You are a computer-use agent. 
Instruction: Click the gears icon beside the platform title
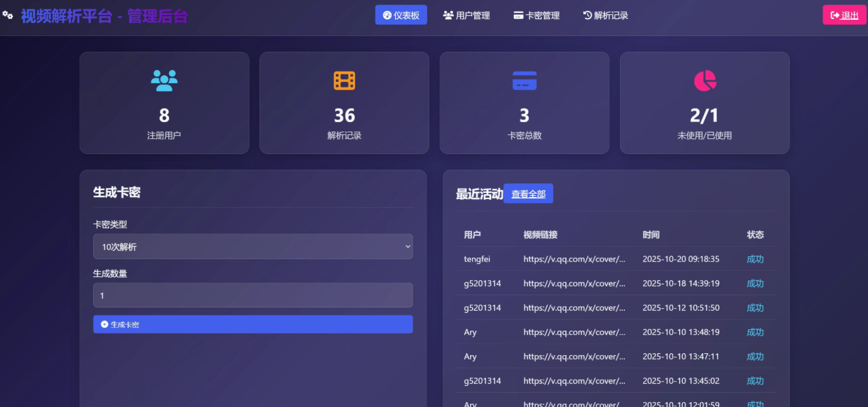[7, 15]
